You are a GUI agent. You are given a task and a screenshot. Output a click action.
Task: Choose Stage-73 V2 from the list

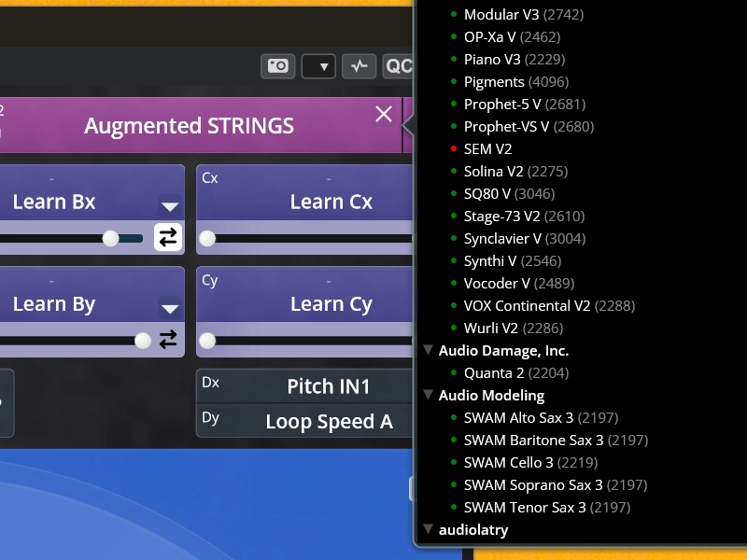[524, 216]
